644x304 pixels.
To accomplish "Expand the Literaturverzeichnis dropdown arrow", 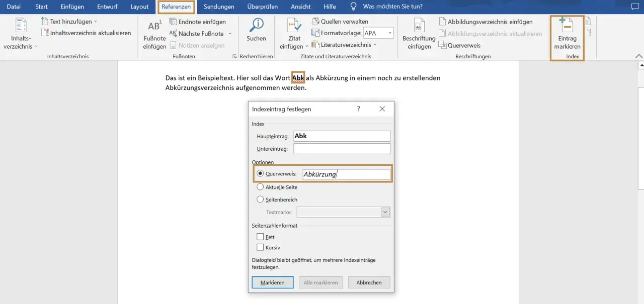I will point(375,45).
